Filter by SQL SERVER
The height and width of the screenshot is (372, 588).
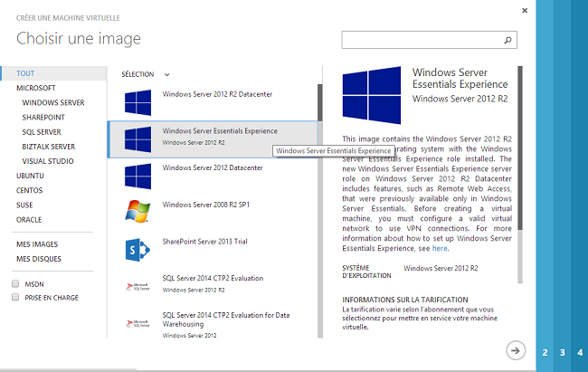coord(42,132)
